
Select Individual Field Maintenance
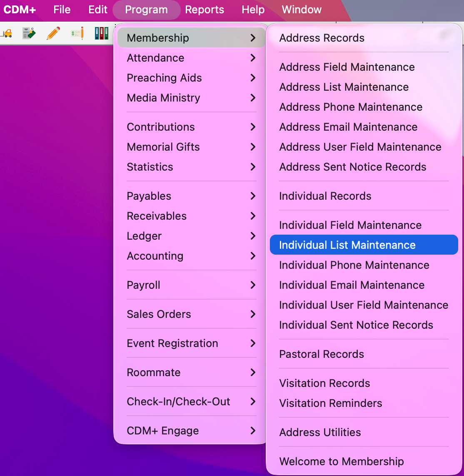click(x=364, y=225)
